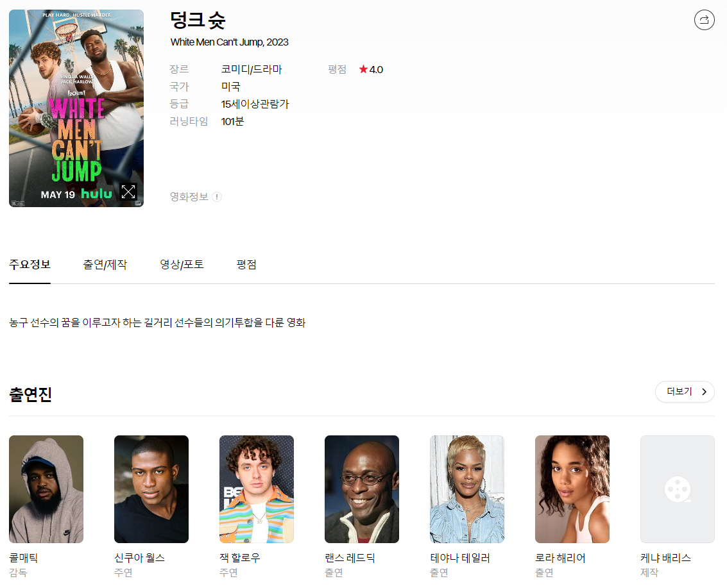The image size is (727, 588).
Task: Go to the 영상/포토 tab
Action: (x=182, y=265)
